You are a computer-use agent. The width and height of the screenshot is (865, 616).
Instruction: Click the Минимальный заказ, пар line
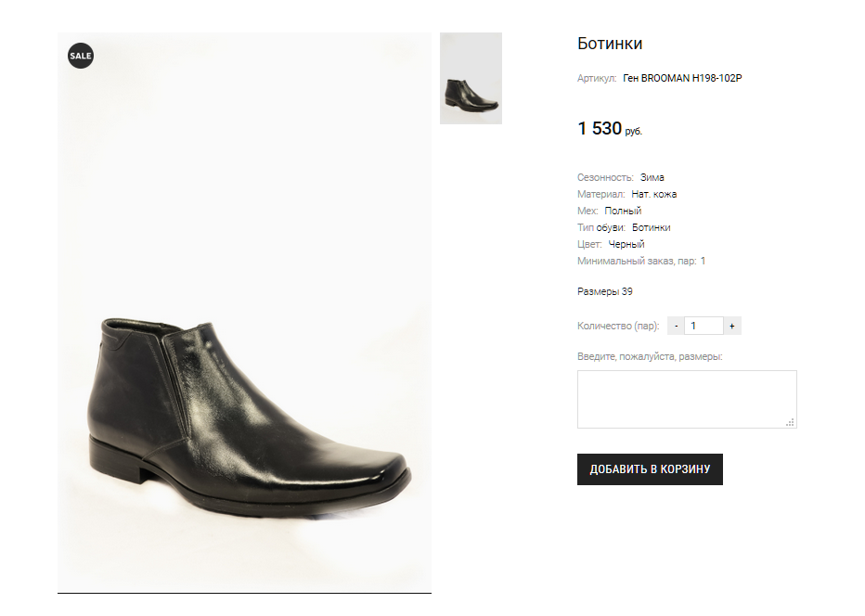click(640, 261)
